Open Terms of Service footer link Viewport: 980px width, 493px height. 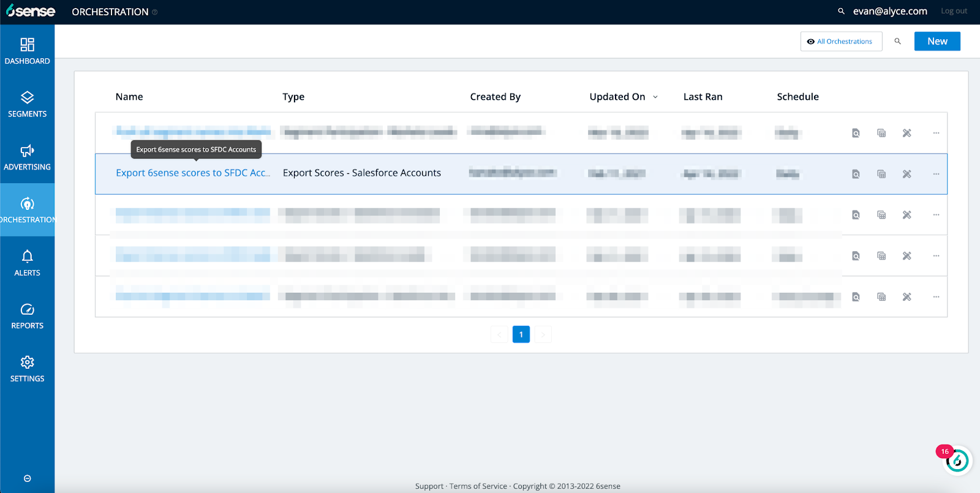point(478,486)
